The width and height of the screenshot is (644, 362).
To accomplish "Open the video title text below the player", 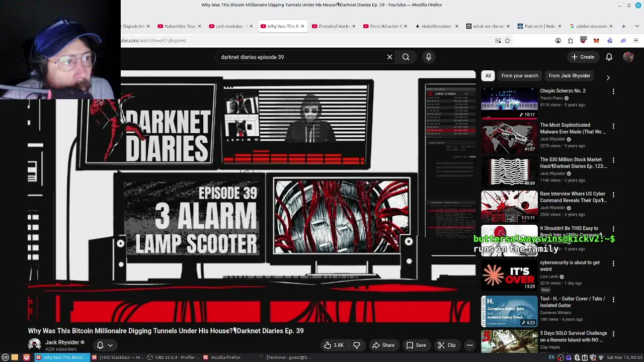I will pyautogui.click(x=166, y=331).
